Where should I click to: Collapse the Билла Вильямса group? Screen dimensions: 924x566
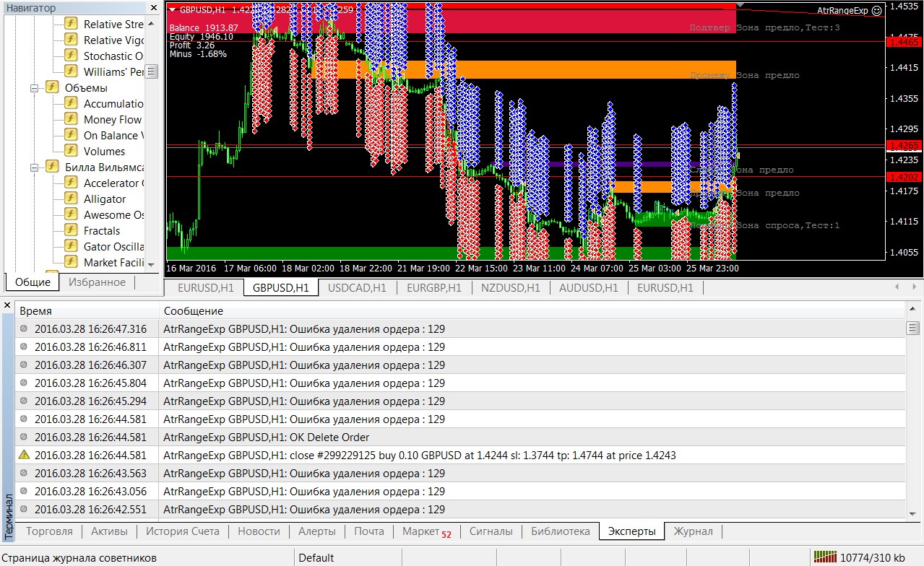pos(34,167)
